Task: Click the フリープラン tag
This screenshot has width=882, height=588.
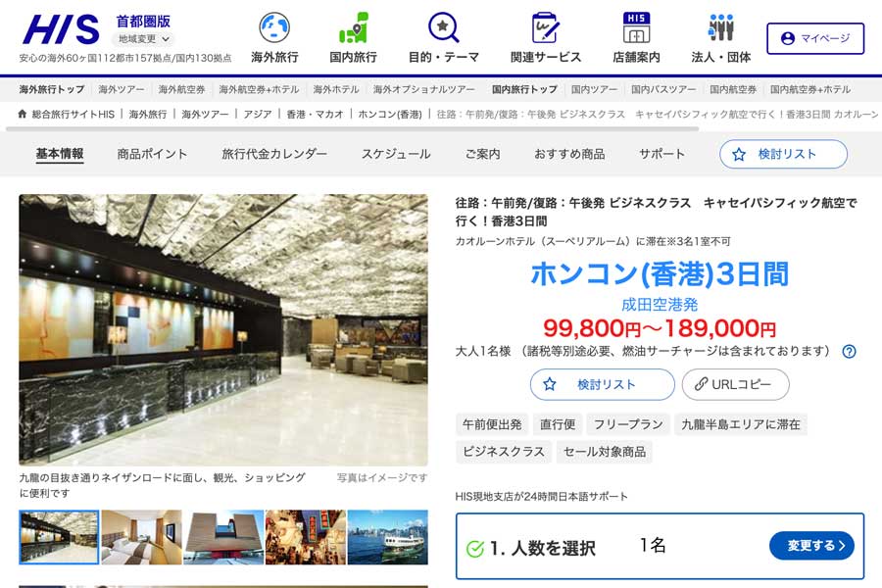Action: point(628,424)
